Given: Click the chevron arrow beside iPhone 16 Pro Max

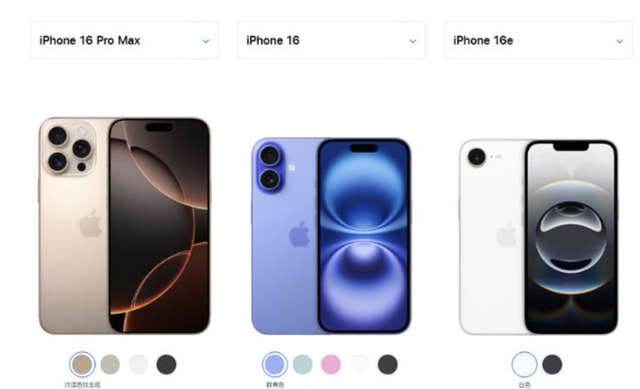Looking at the screenshot, I should coord(206,41).
